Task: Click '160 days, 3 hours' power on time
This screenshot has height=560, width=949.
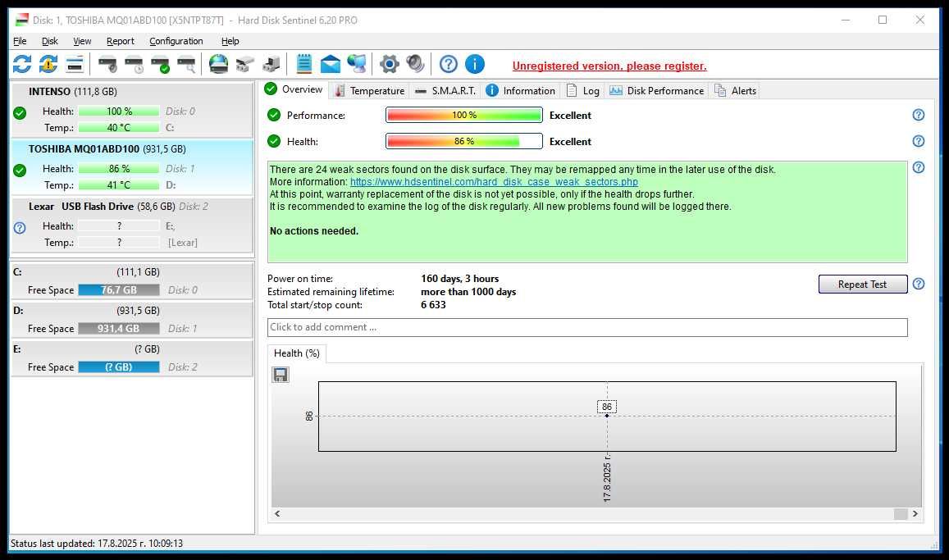Action: pos(460,279)
